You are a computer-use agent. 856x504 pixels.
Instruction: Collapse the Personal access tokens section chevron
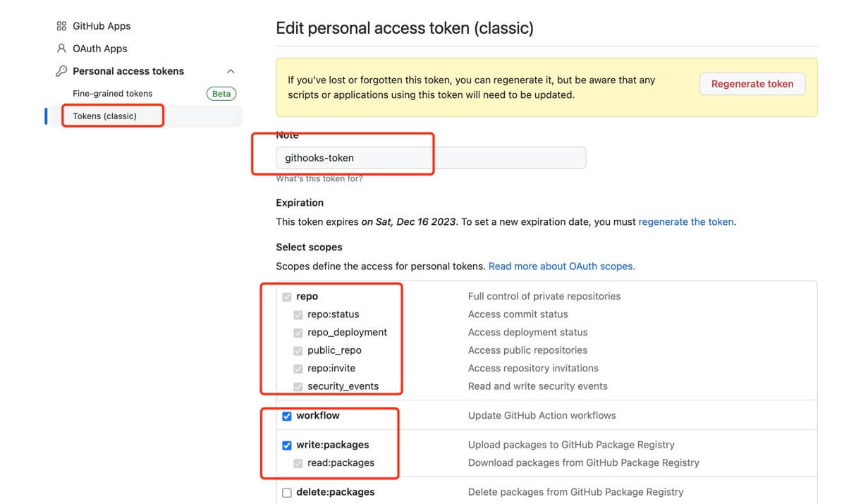(x=231, y=71)
